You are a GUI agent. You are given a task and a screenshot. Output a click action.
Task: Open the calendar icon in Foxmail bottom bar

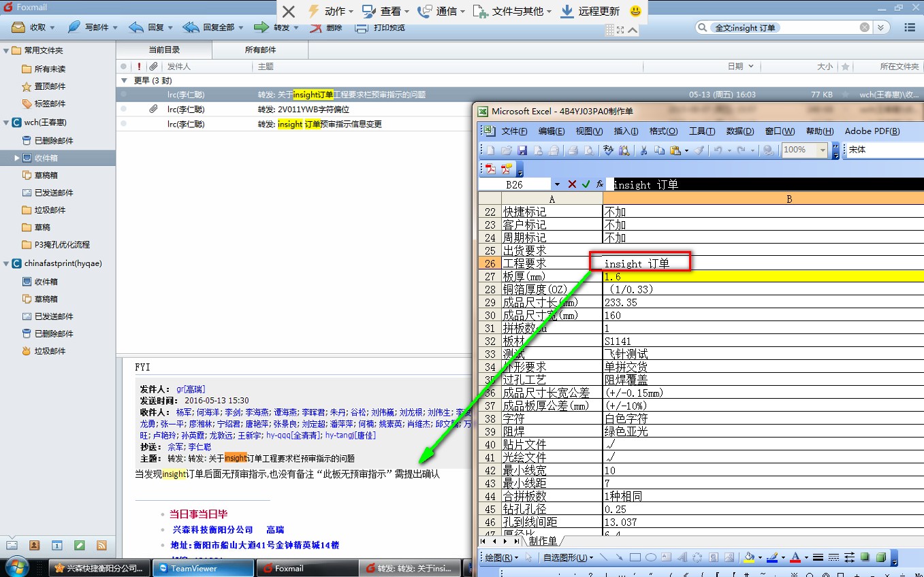(x=57, y=546)
